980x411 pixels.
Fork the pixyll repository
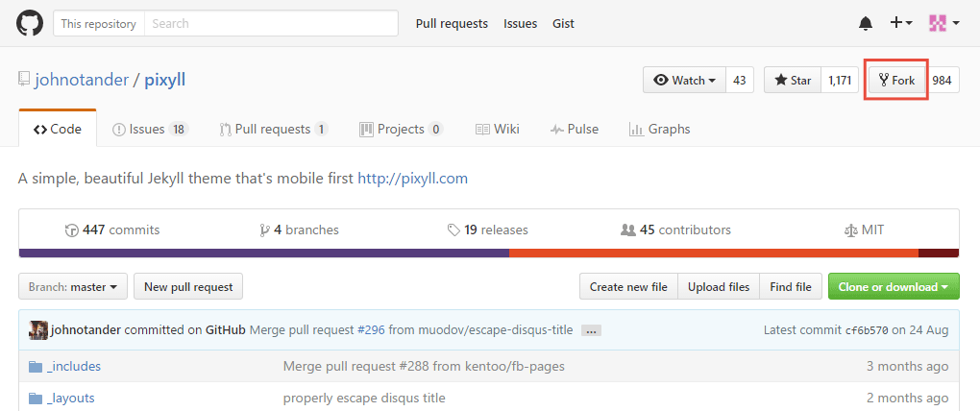click(x=896, y=80)
